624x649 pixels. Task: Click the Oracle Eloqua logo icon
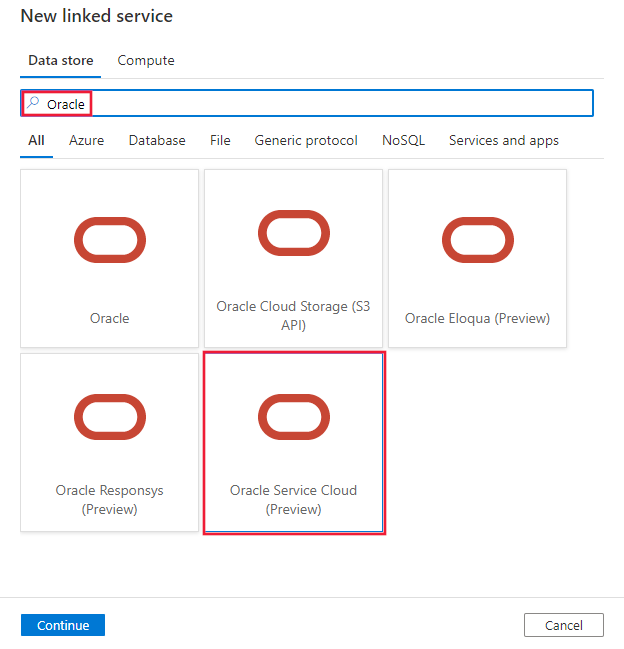478,240
